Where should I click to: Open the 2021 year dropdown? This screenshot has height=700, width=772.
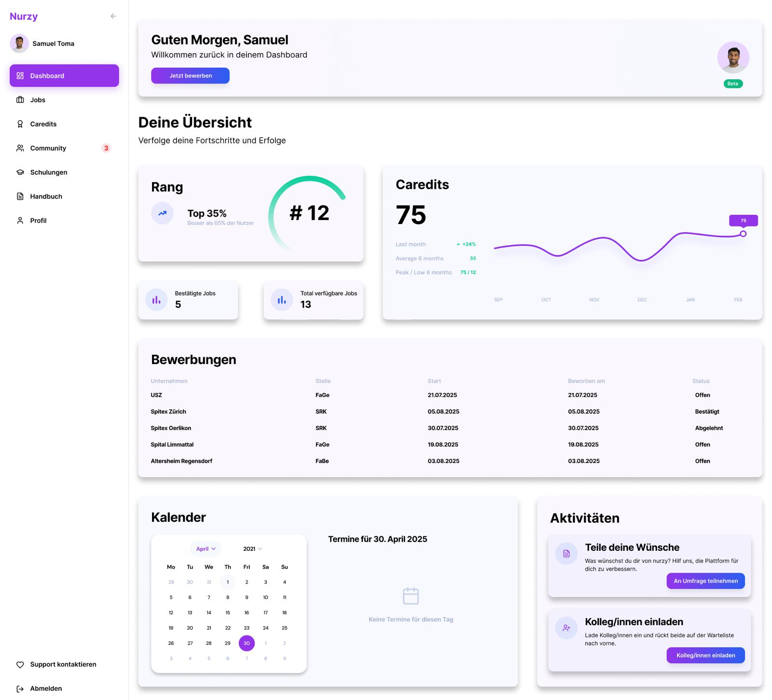pos(252,549)
